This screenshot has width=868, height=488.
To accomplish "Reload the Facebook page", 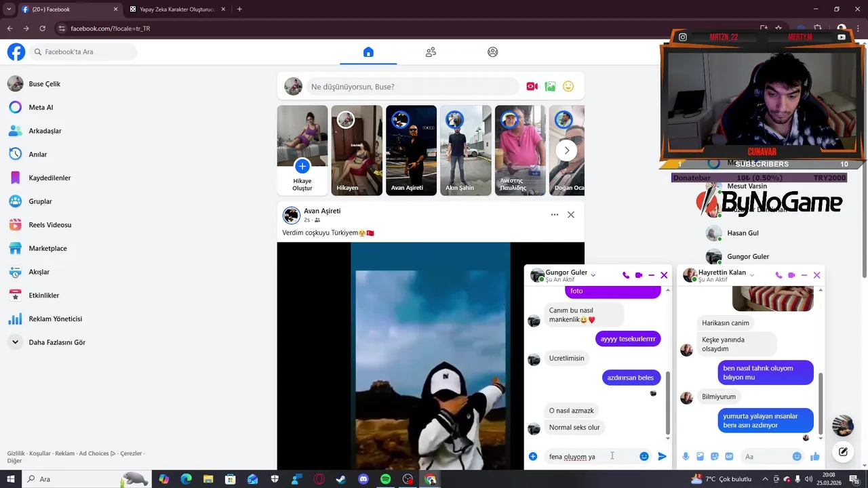I will (42, 28).
